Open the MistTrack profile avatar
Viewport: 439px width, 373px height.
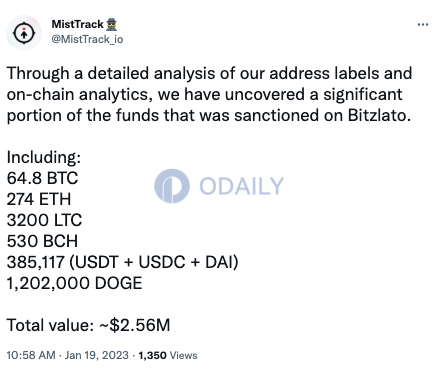pyautogui.click(x=24, y=33)
